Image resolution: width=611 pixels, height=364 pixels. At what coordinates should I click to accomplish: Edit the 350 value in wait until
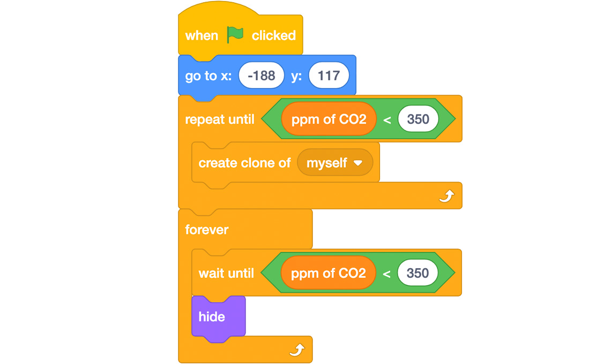[418, 273]
